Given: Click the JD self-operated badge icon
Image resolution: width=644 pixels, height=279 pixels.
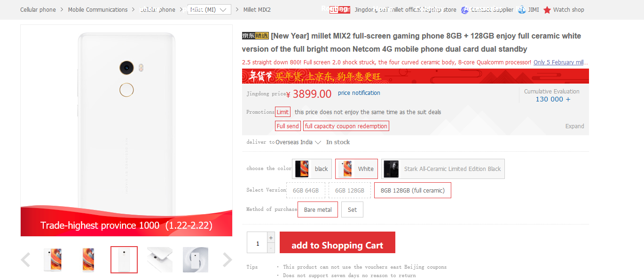Looking at the screenshot, I should click(x=339, y=10).
